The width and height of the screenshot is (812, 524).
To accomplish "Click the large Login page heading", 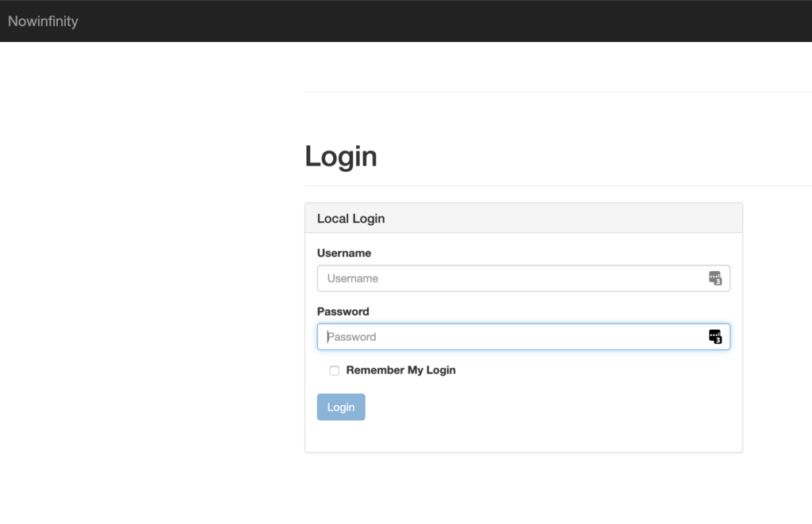I will [341, 156].
